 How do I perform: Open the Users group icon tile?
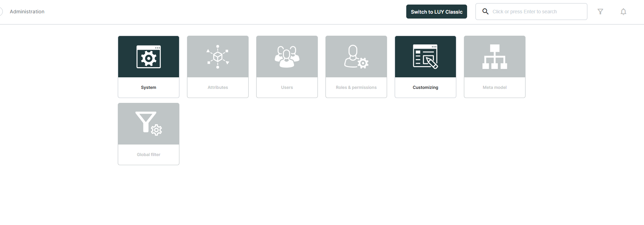[x=287, y=57]
